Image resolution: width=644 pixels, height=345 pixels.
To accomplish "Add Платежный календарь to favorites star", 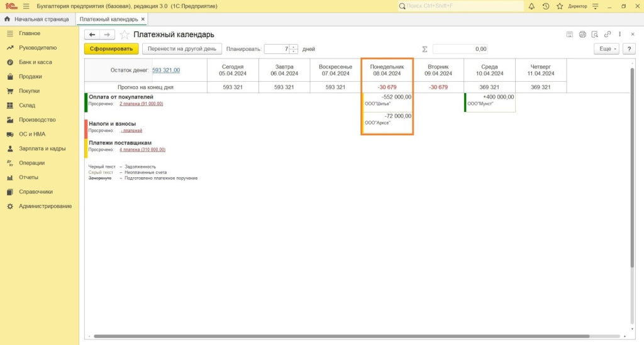I will (x=125, y=35).
